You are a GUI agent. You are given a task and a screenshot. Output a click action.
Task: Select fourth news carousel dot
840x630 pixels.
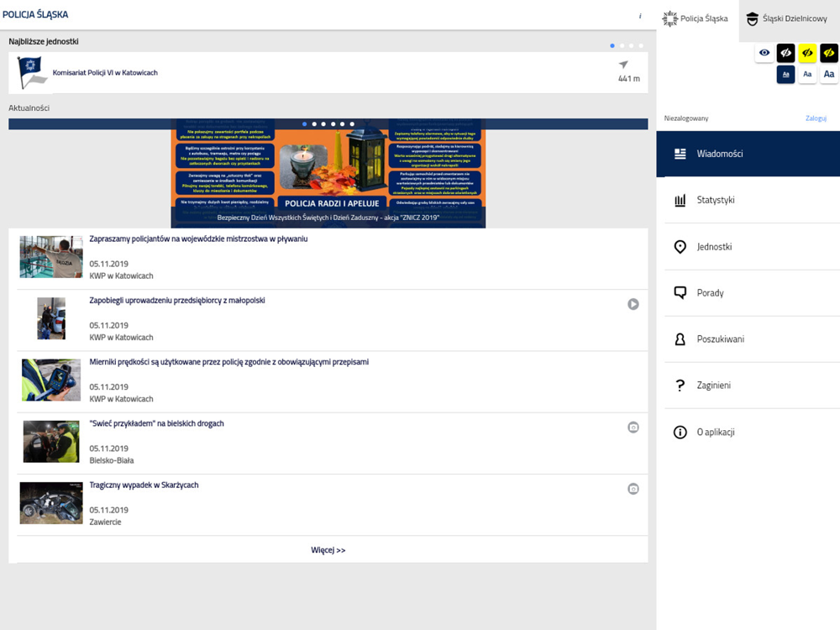[x=333, y=124]
